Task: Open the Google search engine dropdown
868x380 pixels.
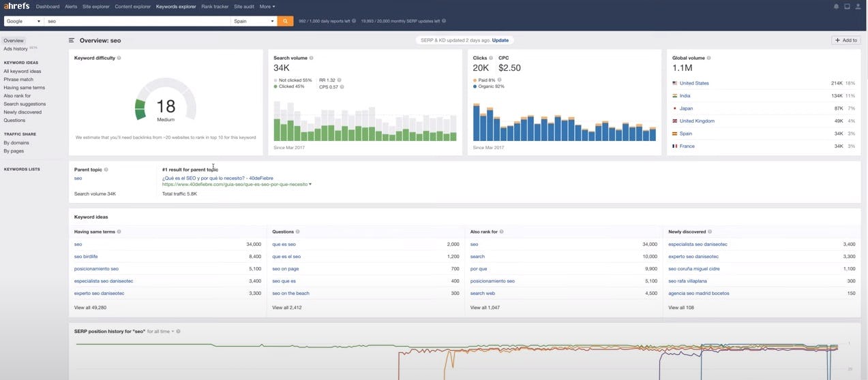Action: [24, 21]
